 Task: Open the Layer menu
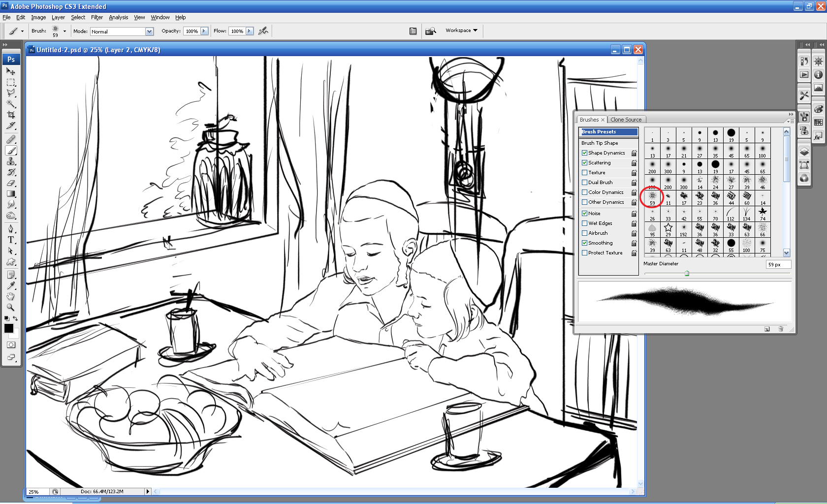58,17
